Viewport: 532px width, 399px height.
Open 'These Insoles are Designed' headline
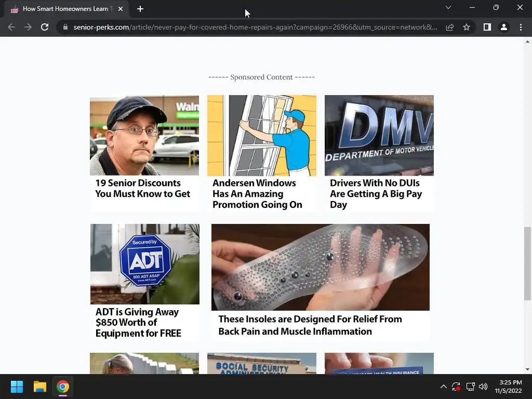(310, 325)
